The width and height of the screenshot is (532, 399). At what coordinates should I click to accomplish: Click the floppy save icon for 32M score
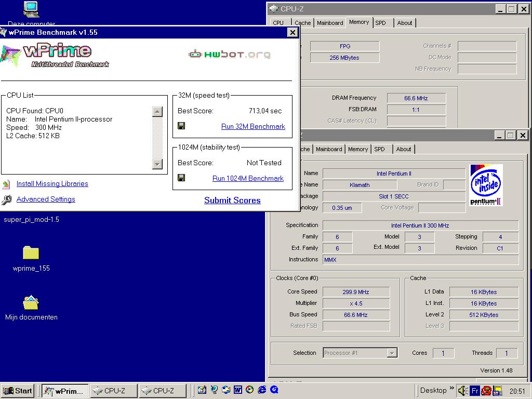[x=181, y=126]
